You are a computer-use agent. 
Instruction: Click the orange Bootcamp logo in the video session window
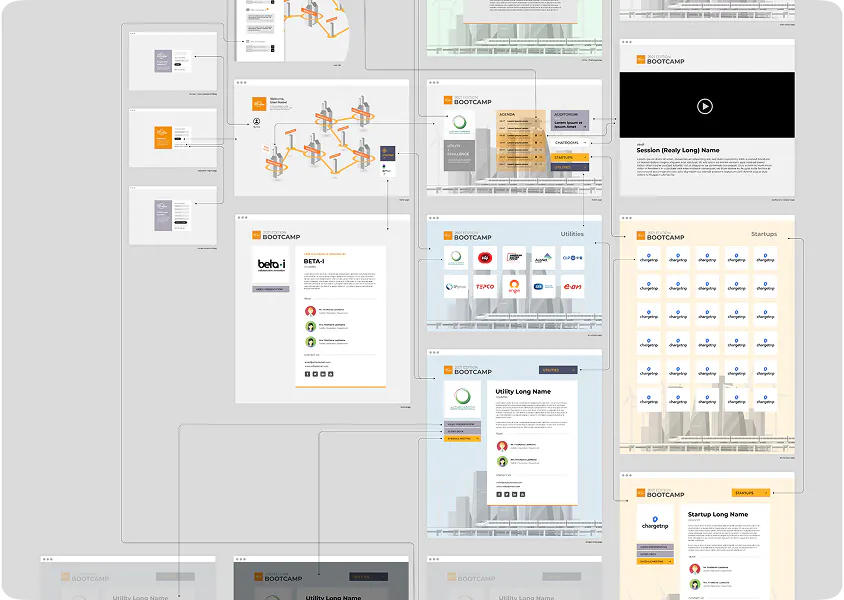pos(641,60)
